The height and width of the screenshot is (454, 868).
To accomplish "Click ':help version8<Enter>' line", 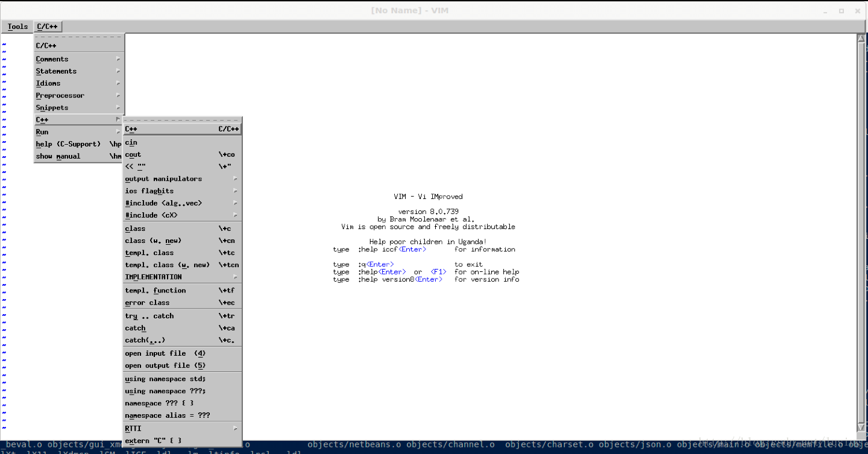I will [426, 279].
